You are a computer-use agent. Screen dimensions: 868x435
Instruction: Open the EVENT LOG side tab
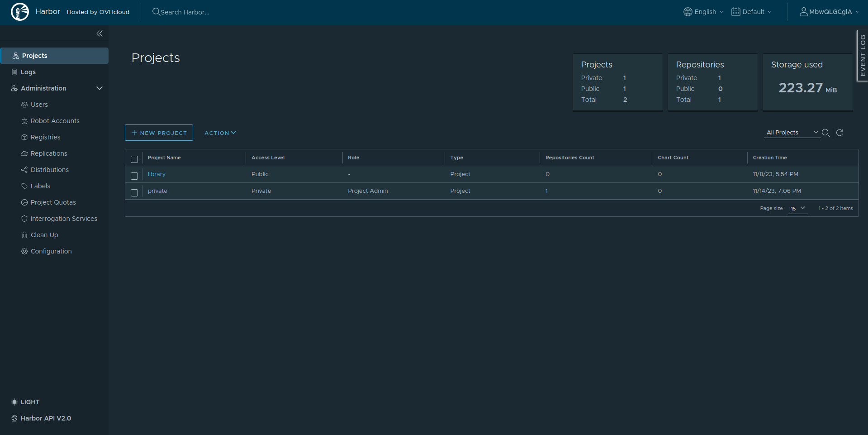(862, 55)
